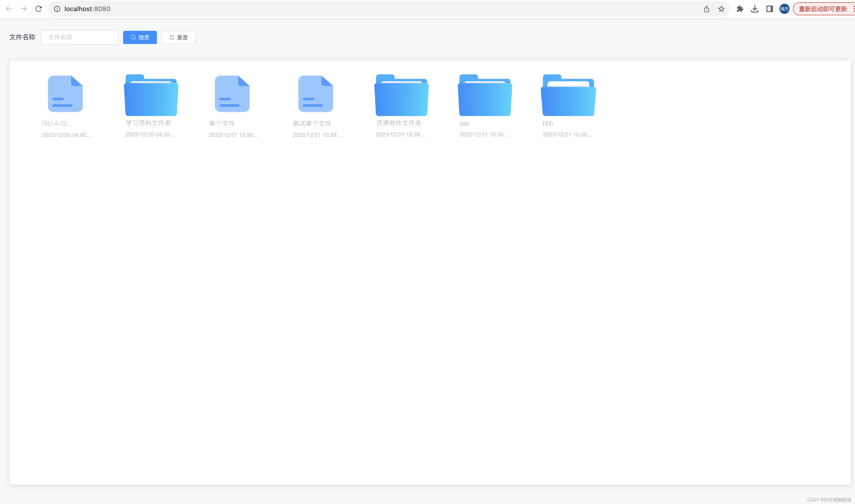Open the 资源软件文件夹 folder icon
Image resolution: width=855 pixels, height=504 pixels.
pyautogui.click(x=401, y=95)
